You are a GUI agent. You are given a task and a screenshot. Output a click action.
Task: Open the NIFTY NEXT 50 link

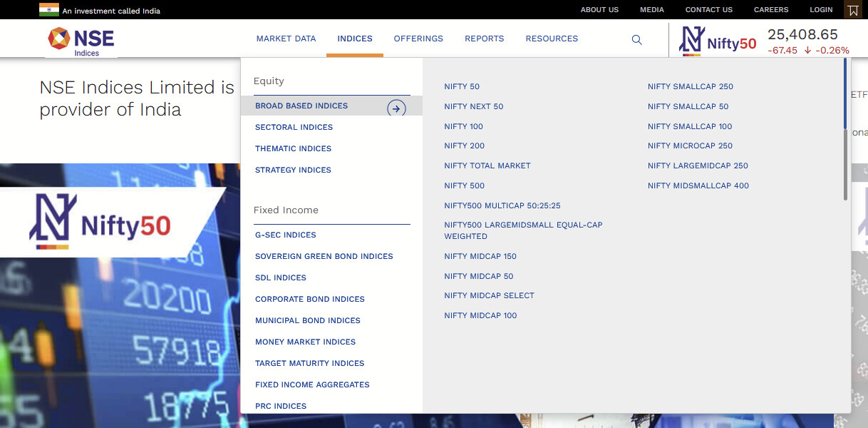pyautogui.click(x=473, y=106)
